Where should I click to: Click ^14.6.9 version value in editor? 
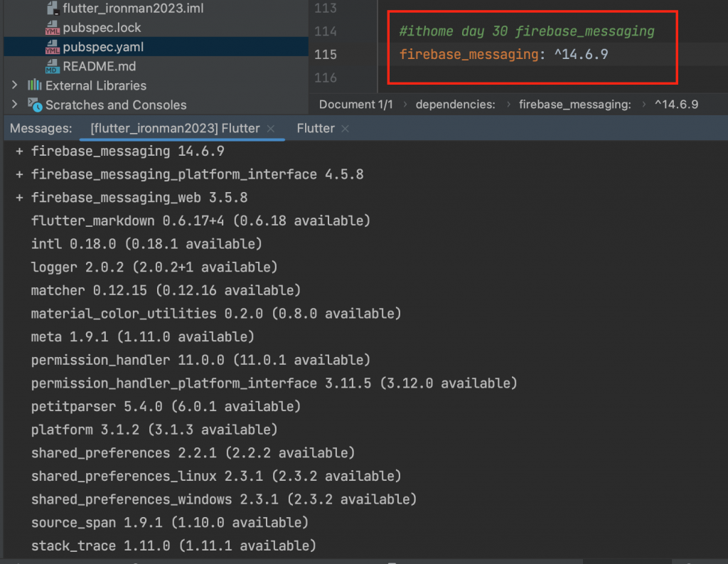click(581, 54)
